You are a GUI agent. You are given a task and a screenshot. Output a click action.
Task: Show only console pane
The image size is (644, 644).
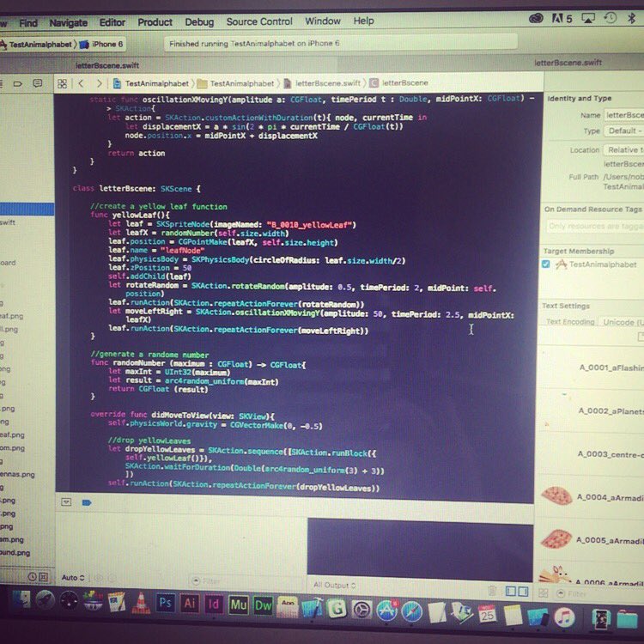pyautogui.click(x=523, y=592)
